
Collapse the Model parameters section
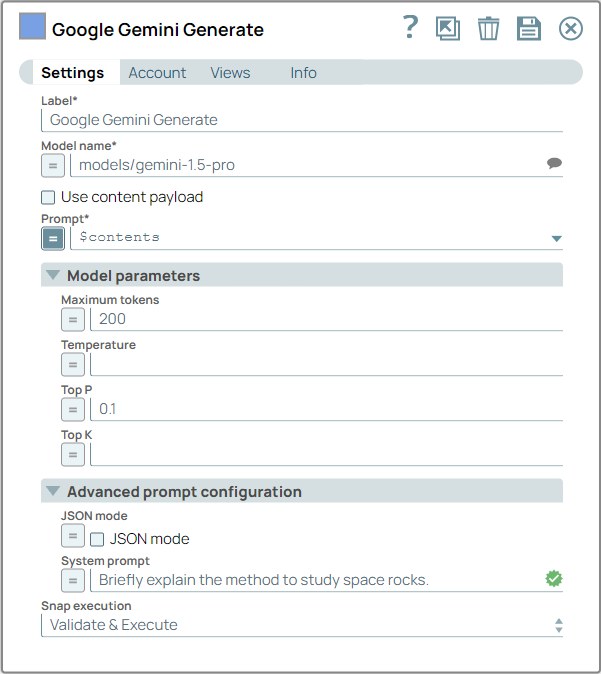point(51,275)
